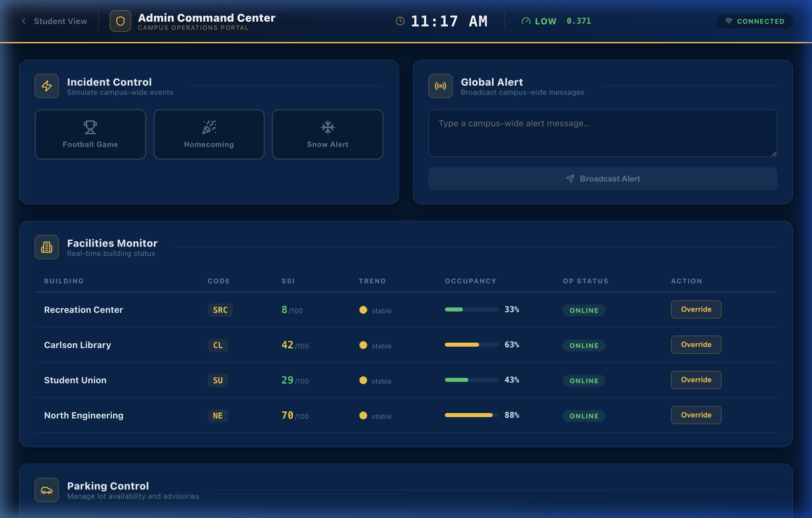
Task: Focus the campus-wide alert message box
Action: (603, 133)
